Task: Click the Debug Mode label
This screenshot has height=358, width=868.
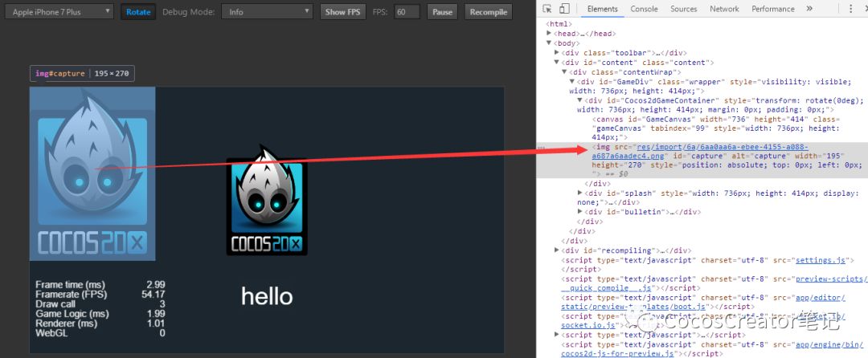Action: click(x=188, y=11)
